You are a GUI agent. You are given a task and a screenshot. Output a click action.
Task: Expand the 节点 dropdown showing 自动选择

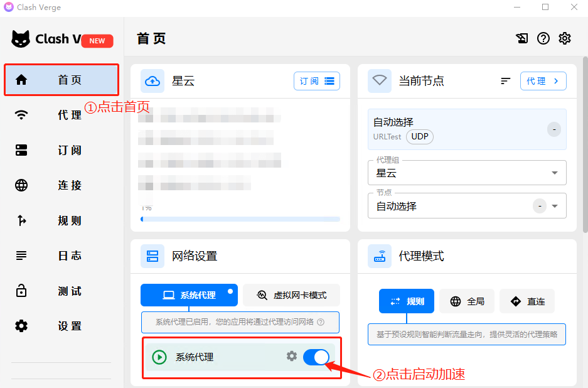point(467,206)
